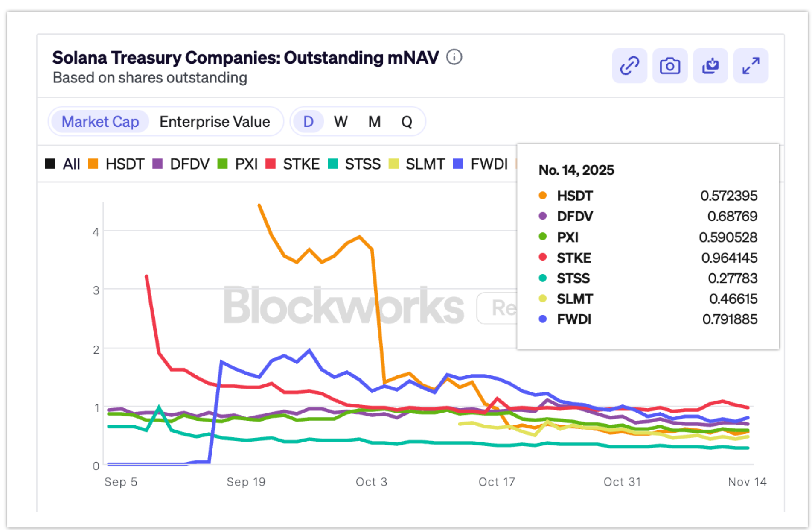Expand the chart to fullscreen
This screenshot has width=812, height=530.
point(751,66)
